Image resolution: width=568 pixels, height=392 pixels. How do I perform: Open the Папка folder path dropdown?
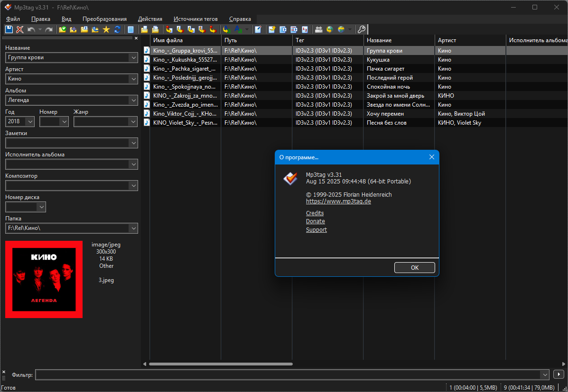(134, 228)
